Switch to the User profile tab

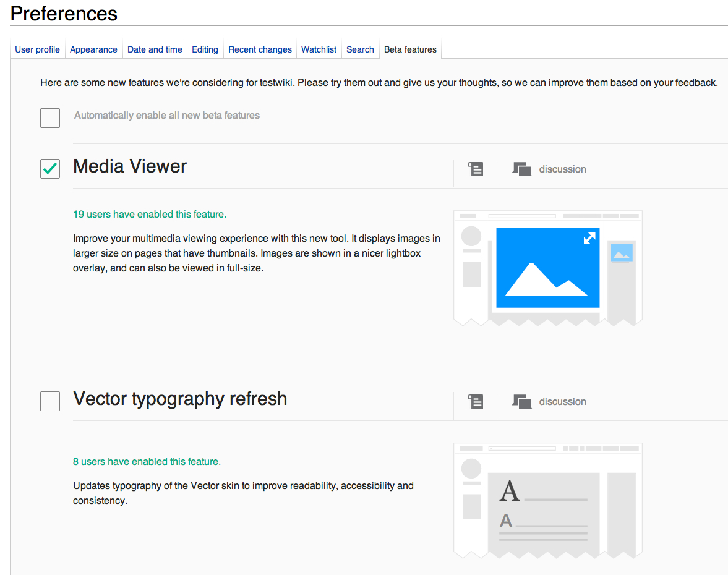click(x=37, y=49)
